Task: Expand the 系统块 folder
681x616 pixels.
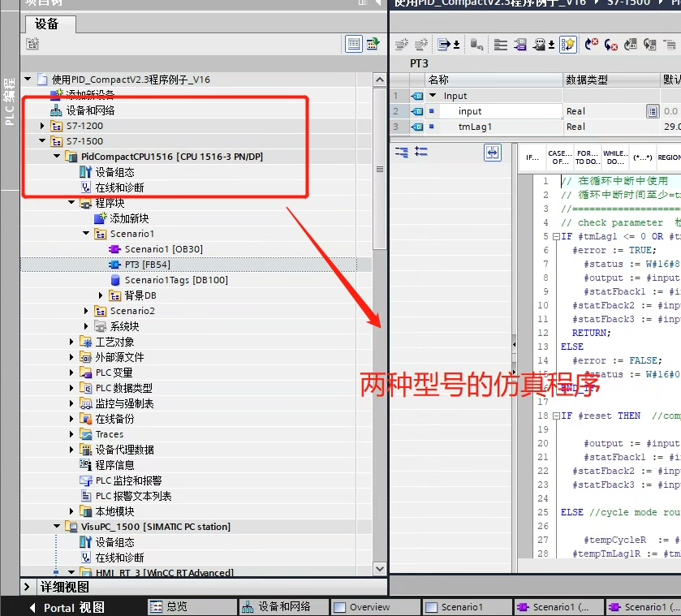Action: pyautogui.click(x=86, y=326)
